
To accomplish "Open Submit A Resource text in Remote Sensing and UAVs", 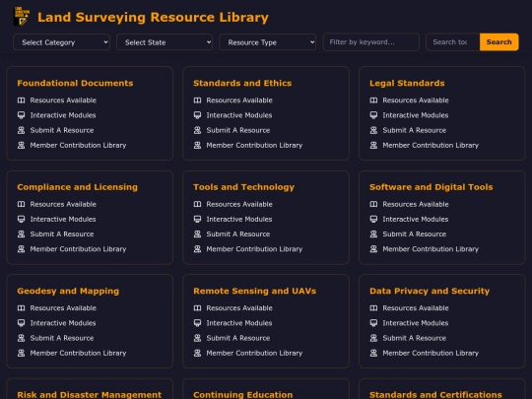I will tap(238, 338).
